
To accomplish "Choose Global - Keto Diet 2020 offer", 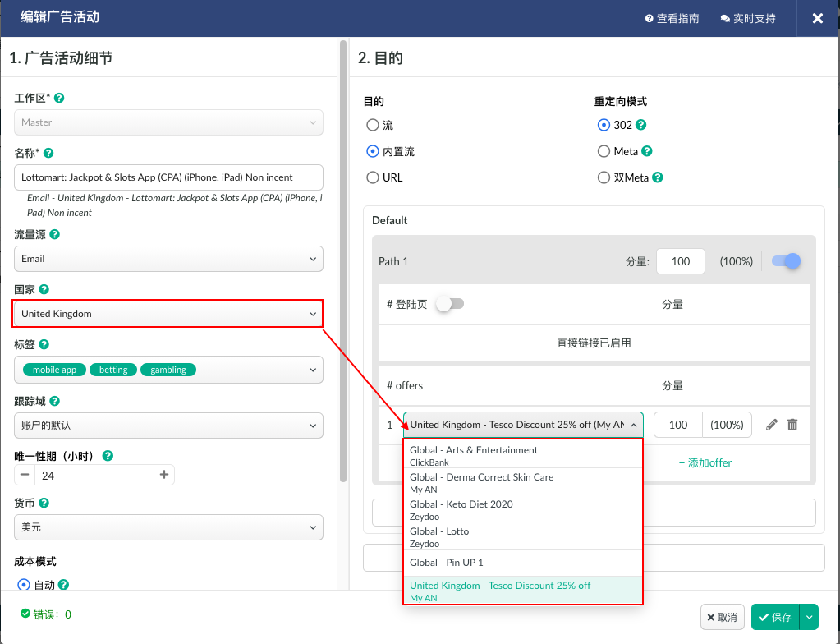I will (522, 509).
